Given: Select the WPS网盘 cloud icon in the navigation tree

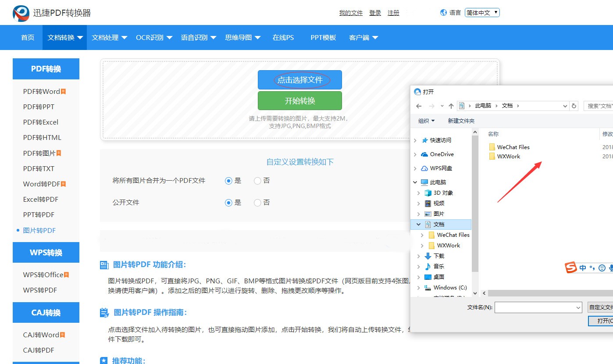Looking at the screenshot, I should tap(424, 168).
